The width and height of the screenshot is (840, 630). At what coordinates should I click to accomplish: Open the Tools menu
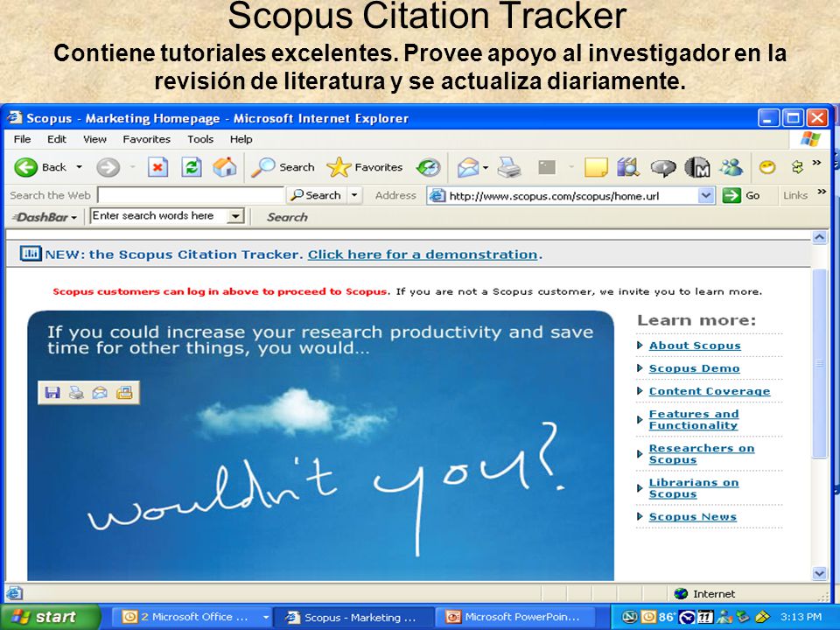tap(200, 139)
